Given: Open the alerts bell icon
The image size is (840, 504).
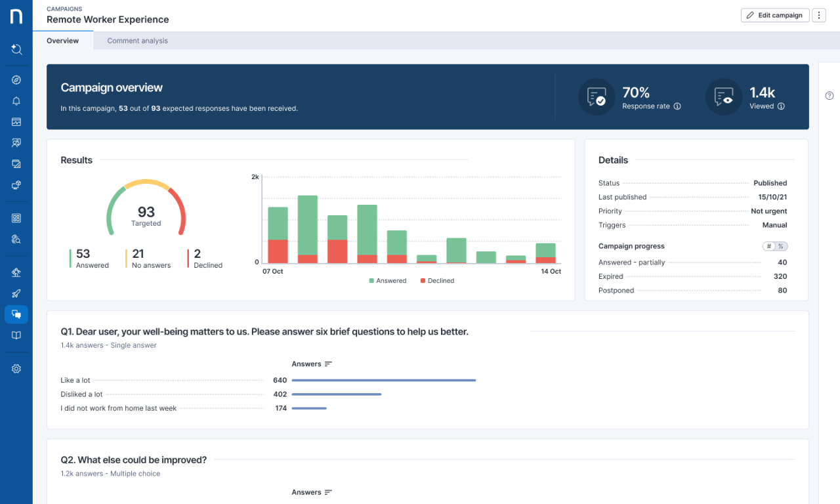Looking at the screenshot, I should point(16,101).
